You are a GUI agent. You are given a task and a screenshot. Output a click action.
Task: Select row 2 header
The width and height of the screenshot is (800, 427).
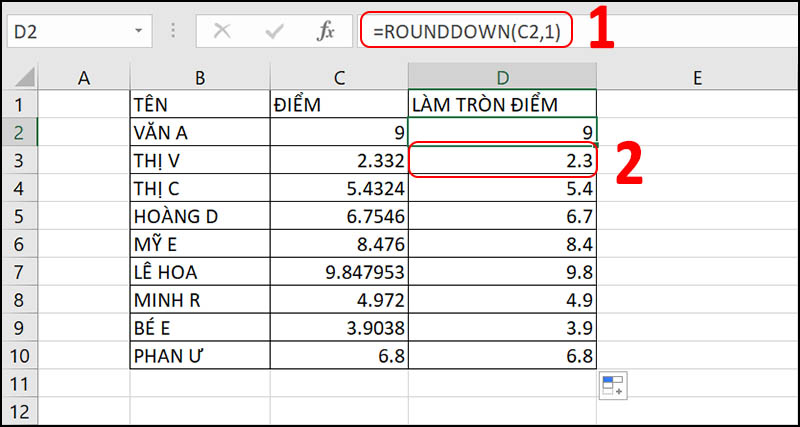(x=19, y=133)
